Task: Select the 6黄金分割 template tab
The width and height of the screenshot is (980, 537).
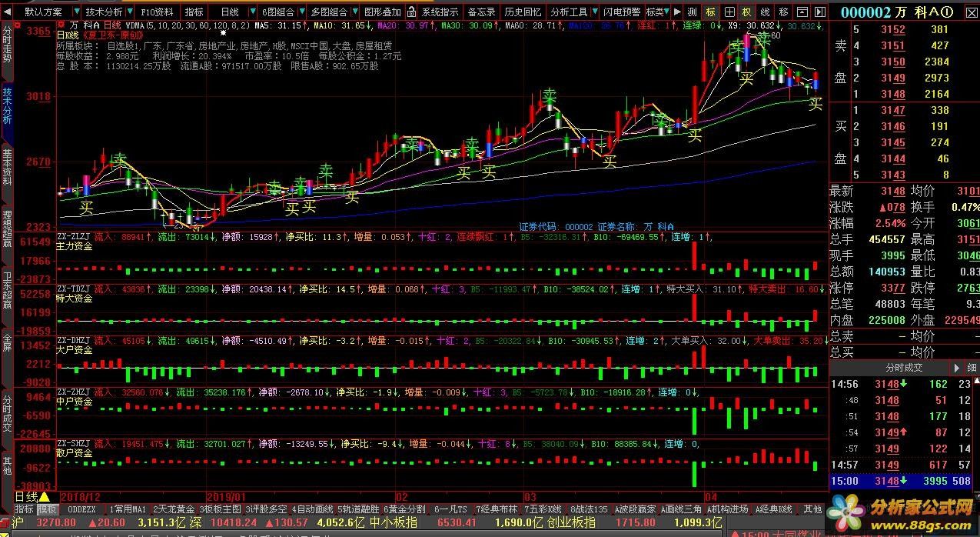Action: point(404,509)
